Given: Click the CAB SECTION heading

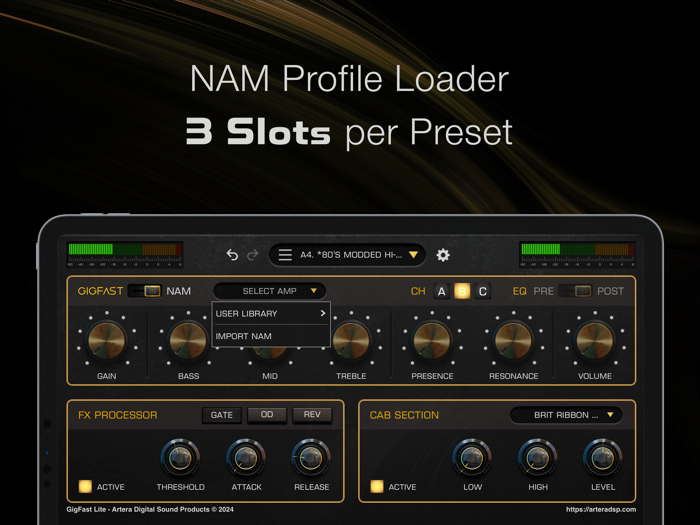Looking at the screenshot, I should point(404,415).
